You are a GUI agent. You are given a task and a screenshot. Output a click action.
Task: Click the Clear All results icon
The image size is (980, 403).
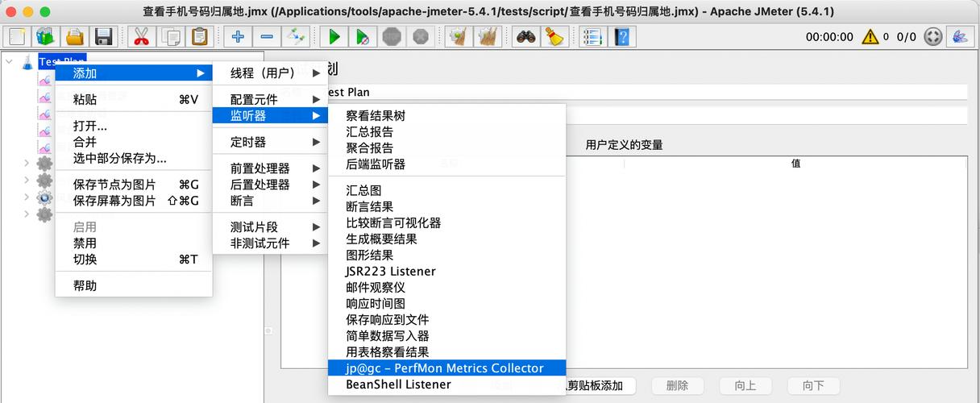coord(487,36)
